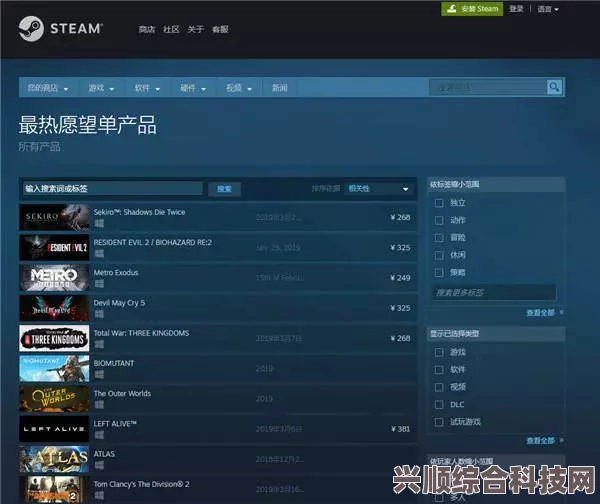Open the Devil May Cry 5 title
Viewport: 600px width, 504px height.
click(x=119, y=303)
